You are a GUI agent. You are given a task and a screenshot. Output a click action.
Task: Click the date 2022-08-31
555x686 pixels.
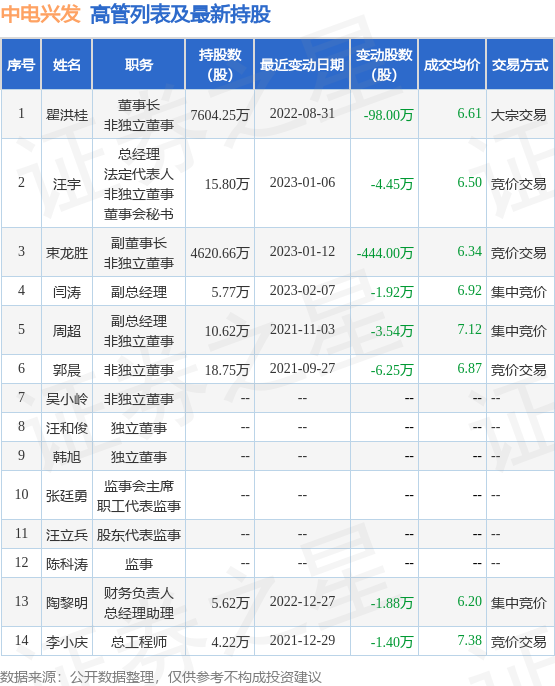coord(302,114)
